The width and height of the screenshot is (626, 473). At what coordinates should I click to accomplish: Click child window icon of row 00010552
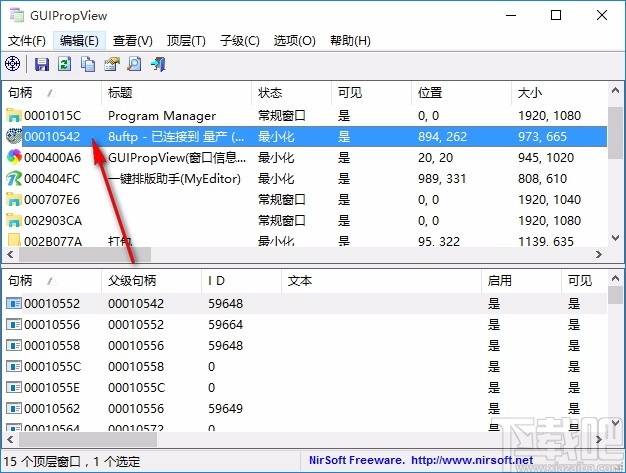tap(14, 303)
